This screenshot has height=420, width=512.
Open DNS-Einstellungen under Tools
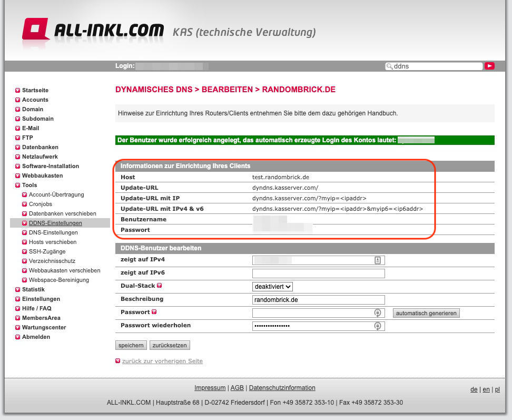click(x=54, y=232)
